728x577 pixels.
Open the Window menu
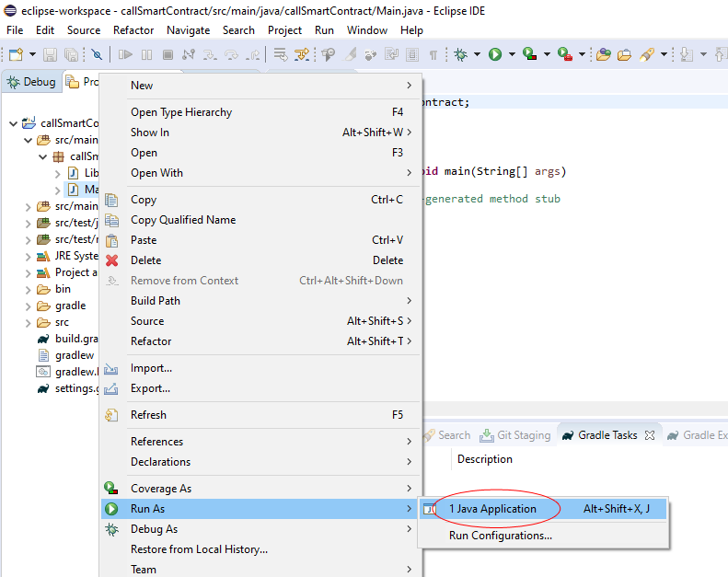pos(367,30)
